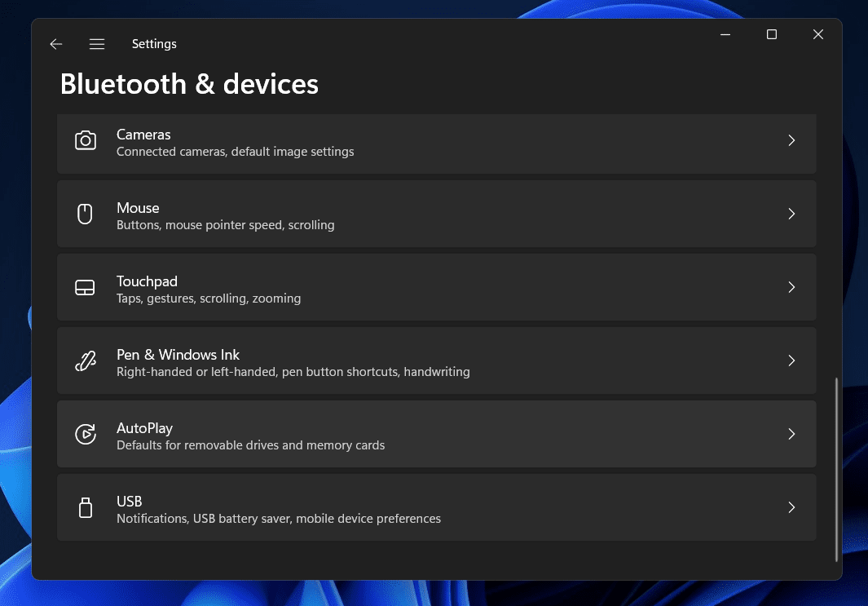Expand Mouse settings via its chevron
The height and width of the screenshot is (606, 868).
pyautogui.click(x=791, y=214)
